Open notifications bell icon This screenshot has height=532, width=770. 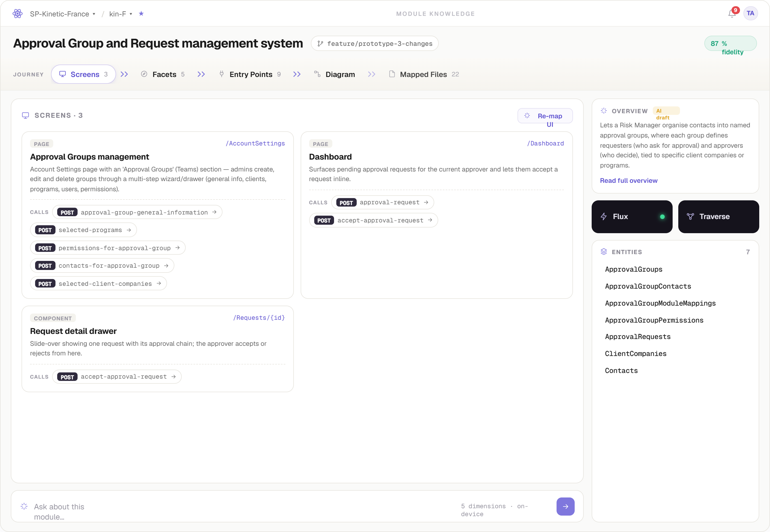tap(732, 13)
